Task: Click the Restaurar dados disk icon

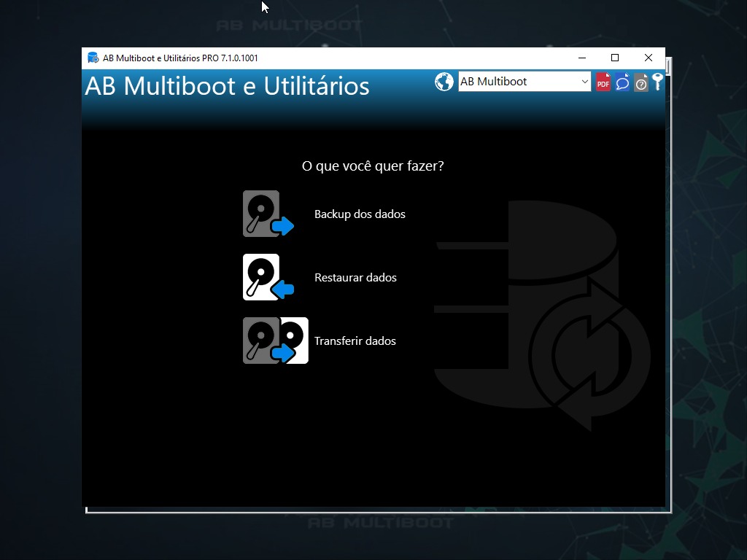Action: point(268,277)
